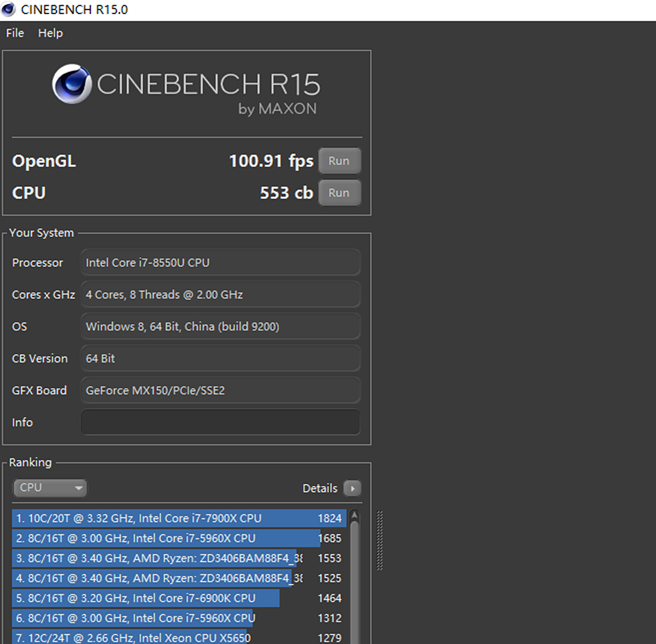Click the Processor label
The width and height of the screenshot is (656, 644).
point(37,262)
